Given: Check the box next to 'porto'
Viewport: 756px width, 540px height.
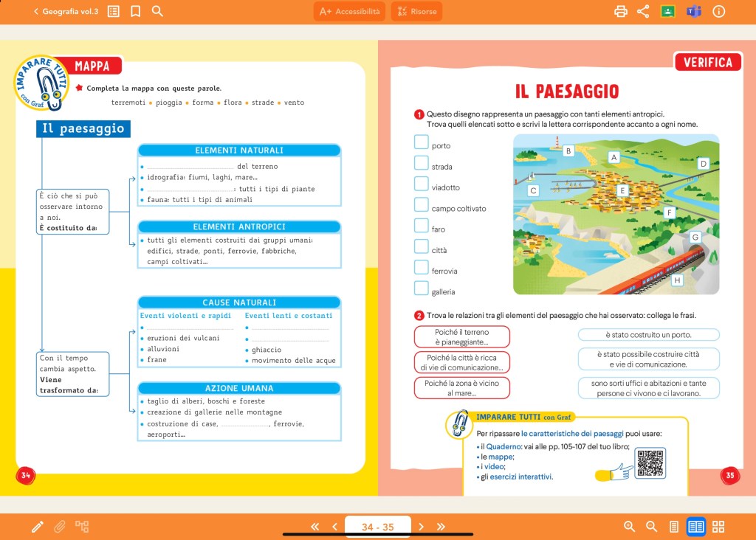Looking at the screenshot, I should tap(421, 142).
